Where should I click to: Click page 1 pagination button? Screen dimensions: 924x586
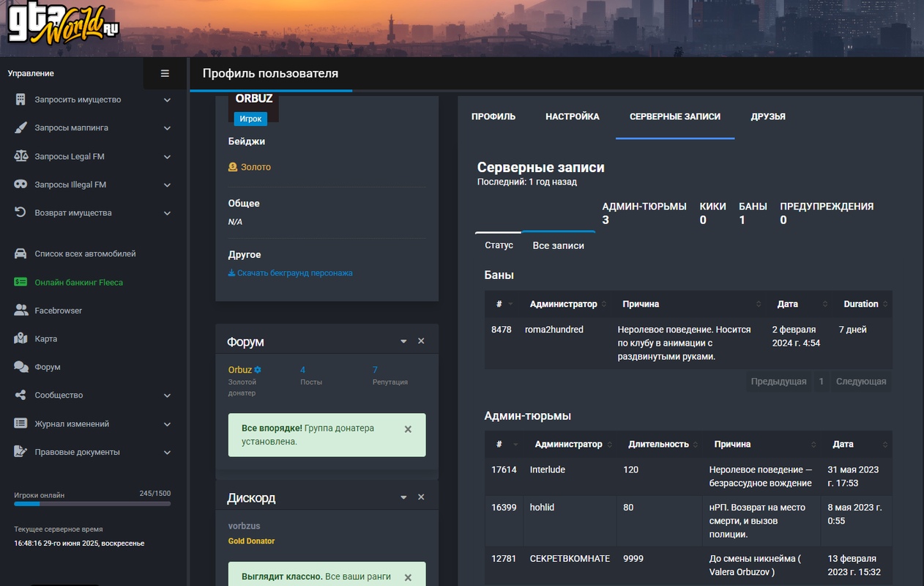pos(821,381)
